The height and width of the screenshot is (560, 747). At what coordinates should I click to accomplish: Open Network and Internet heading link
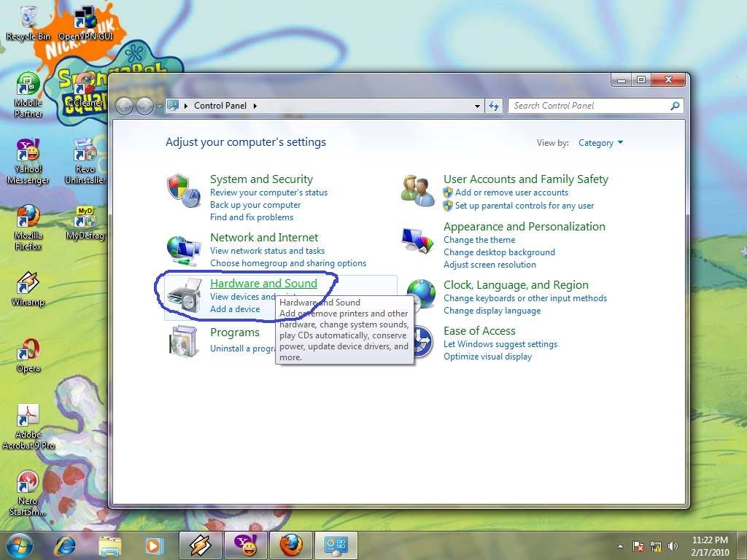tap(264, 237)
